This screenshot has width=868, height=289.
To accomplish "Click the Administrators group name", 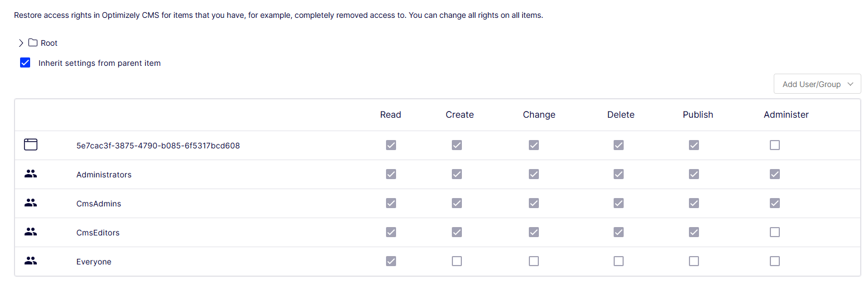I will pos(104,175).
